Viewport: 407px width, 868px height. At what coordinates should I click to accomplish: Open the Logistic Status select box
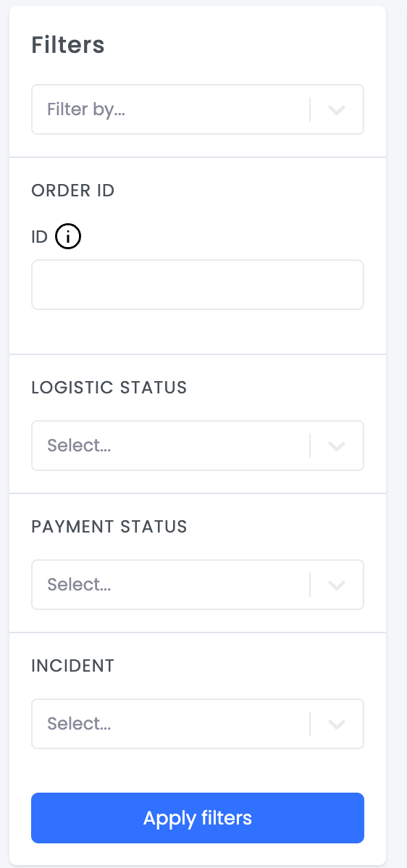coord(198,446)
